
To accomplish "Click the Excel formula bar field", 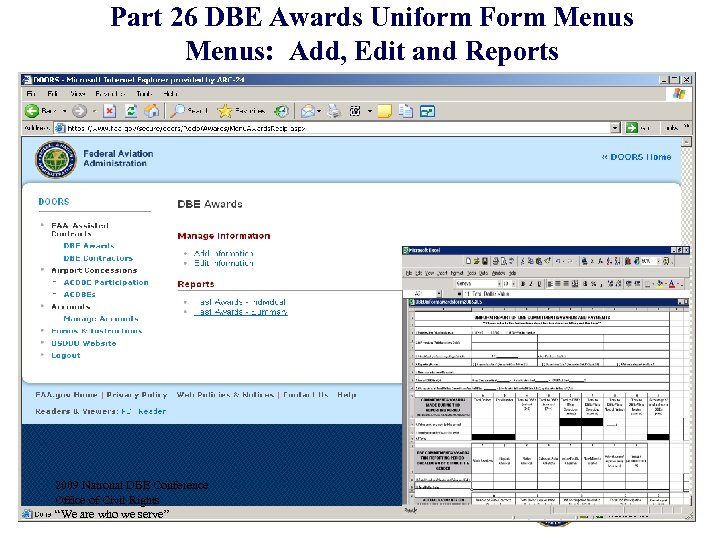I will tap(574, 294).
